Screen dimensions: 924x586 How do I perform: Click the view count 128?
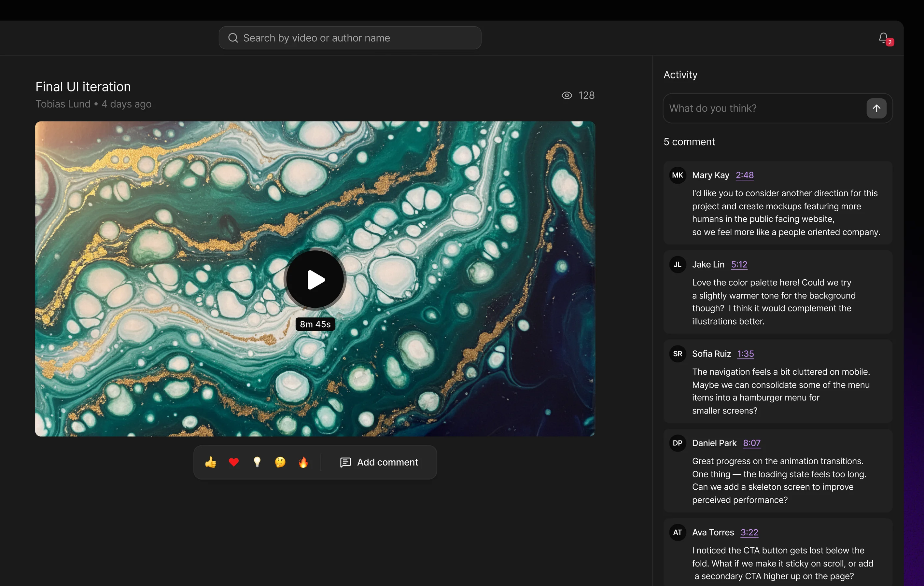586,96
